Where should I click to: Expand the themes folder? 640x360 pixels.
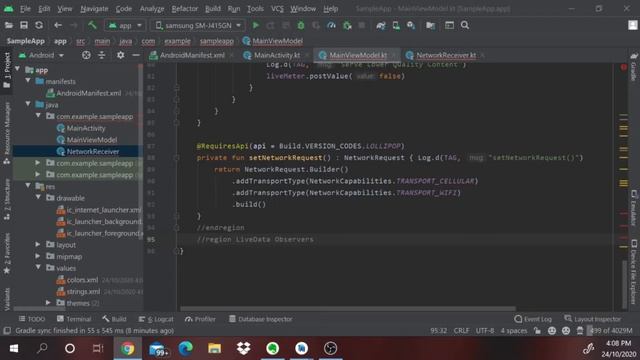pyautogui.click(x=48, y=303)
